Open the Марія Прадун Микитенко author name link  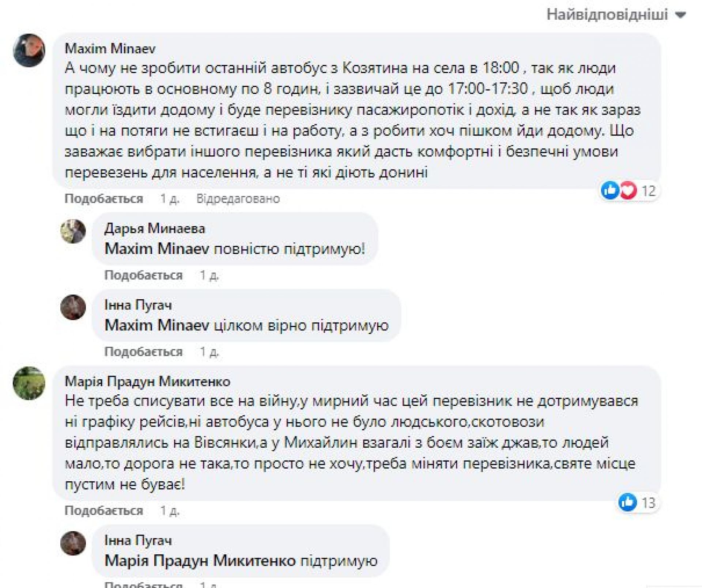(x=147, y=382)
